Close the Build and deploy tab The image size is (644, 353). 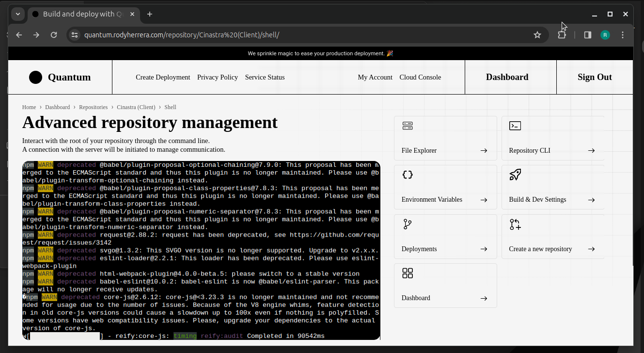tap(132, 14)
